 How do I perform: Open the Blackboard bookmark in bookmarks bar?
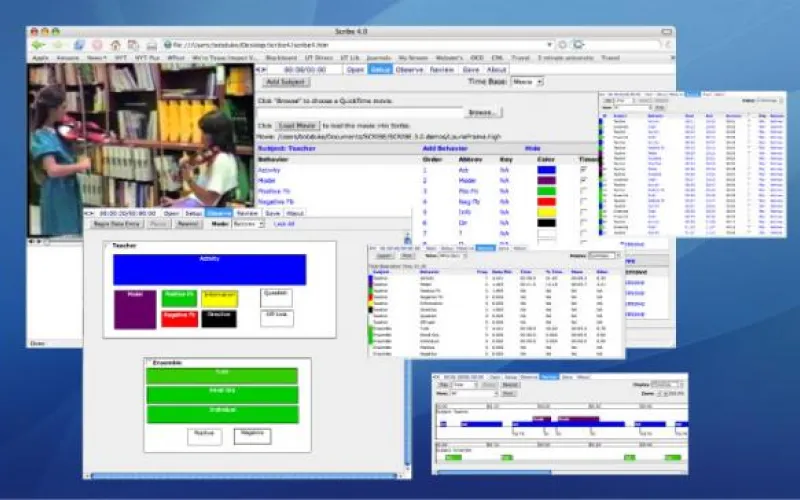point(281,58)
